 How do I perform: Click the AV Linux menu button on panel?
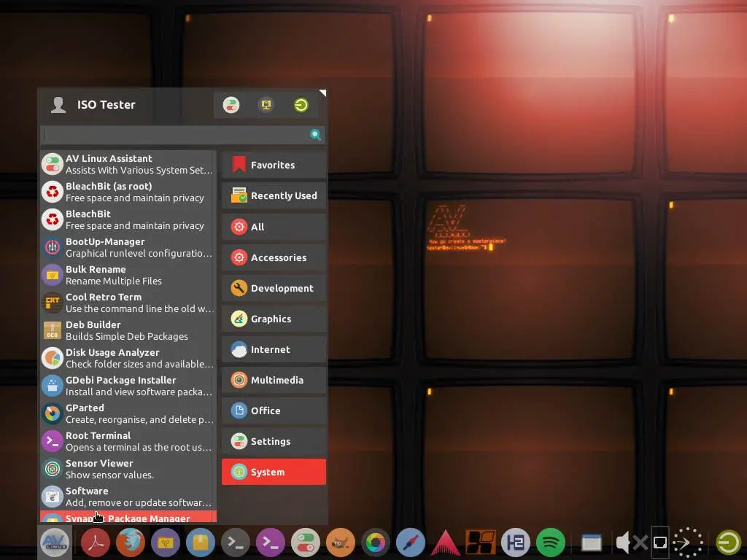55,542
